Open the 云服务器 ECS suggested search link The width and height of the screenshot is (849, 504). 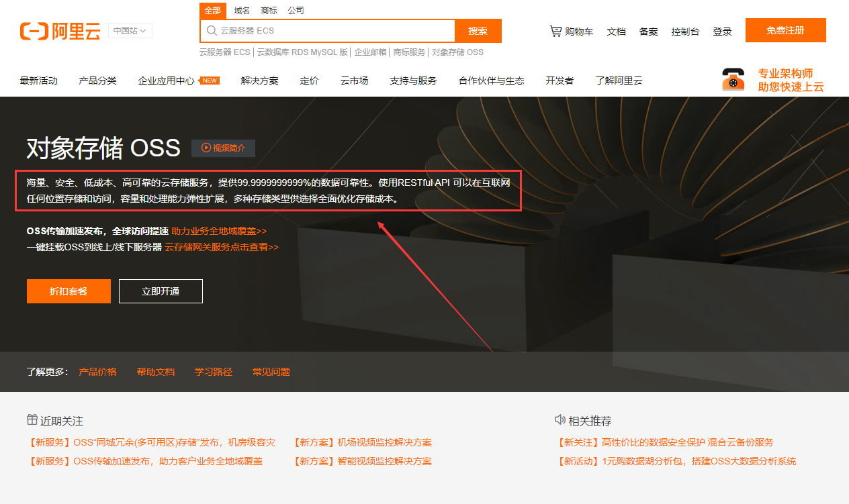click(224, 52)
